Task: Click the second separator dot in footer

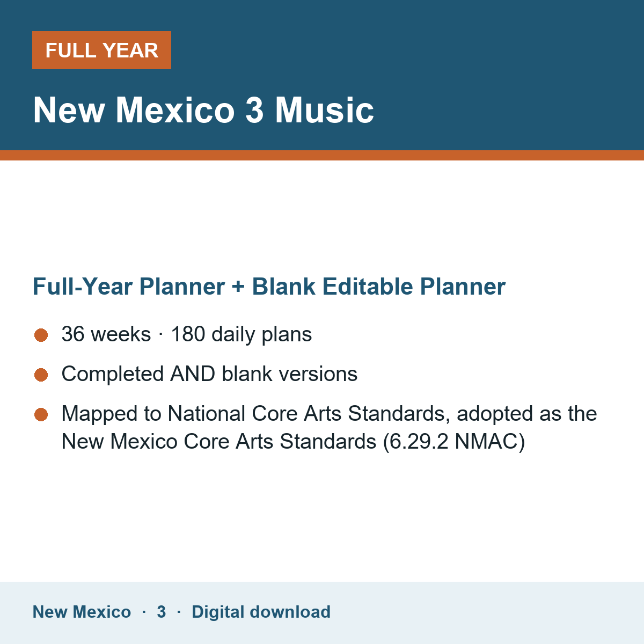Action: pos(179,612)
